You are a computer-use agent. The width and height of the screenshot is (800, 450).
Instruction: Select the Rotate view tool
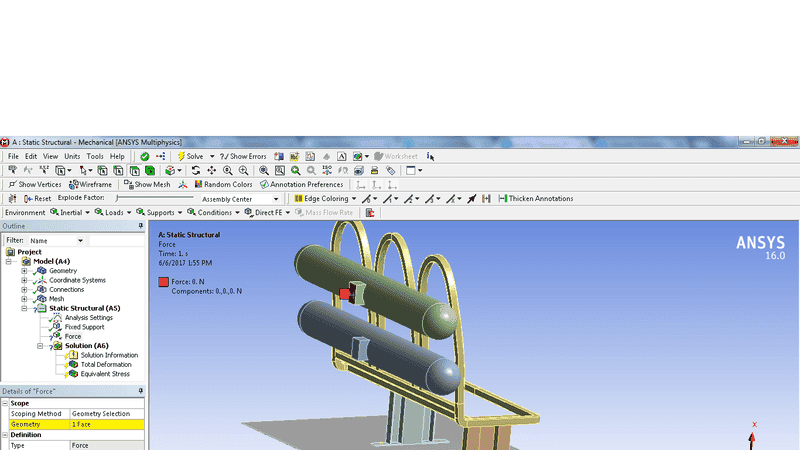pyautogui.click(x=196, y=170)
